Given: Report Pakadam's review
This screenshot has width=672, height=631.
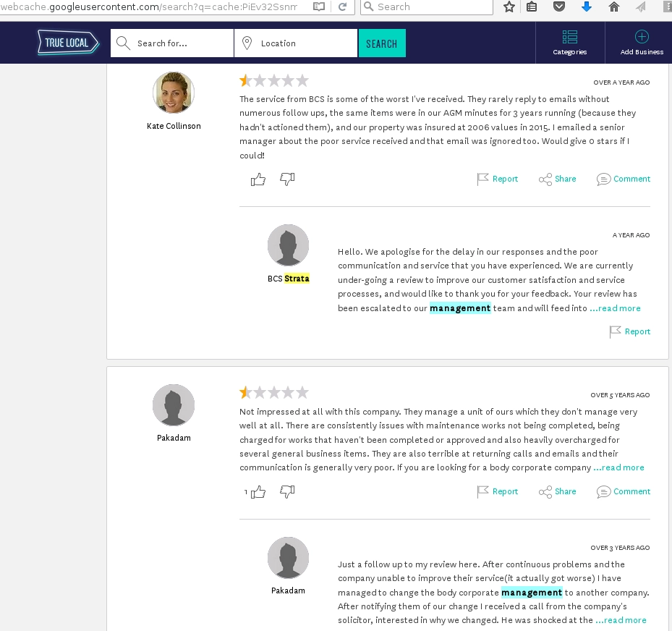Looking at the screenshot, I should [498, 491].
